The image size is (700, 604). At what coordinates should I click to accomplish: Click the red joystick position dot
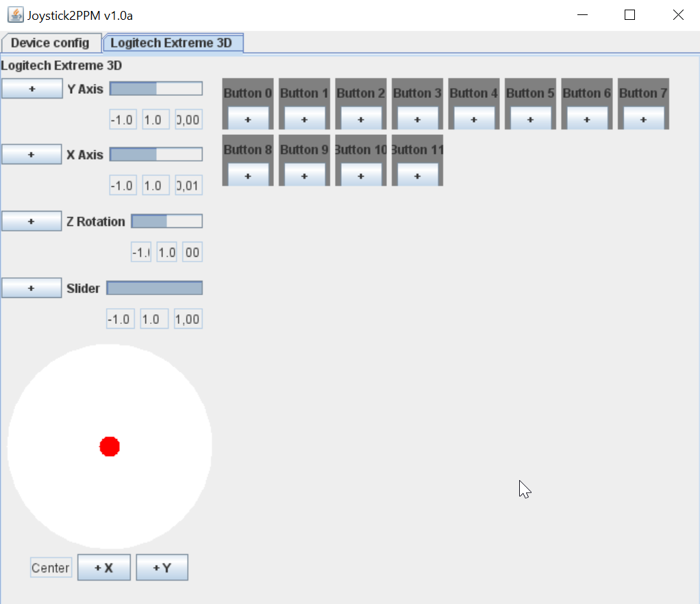(110, 446)
